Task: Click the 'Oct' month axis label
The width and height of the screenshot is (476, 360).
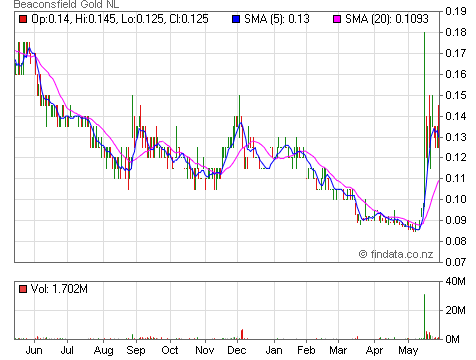Action: 170,350
